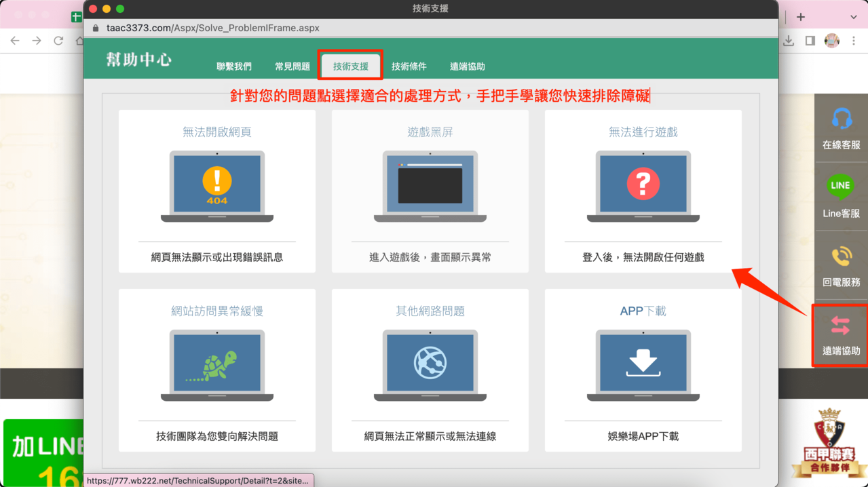
Task: Click the green turtle slow website icon
Action: click(x=217, y=365)
